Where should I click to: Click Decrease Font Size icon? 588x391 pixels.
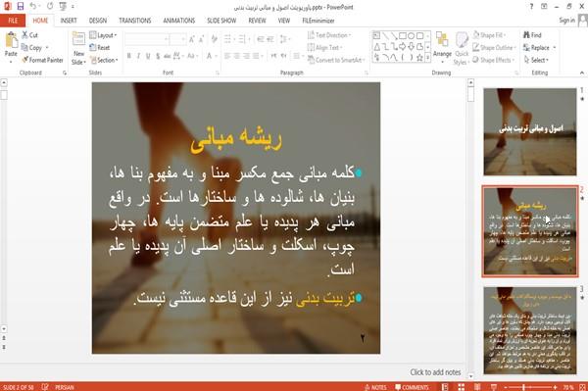202,39
